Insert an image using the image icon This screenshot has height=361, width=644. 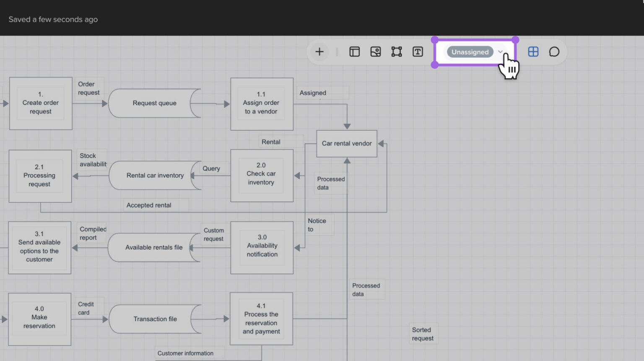click(376, 52)
